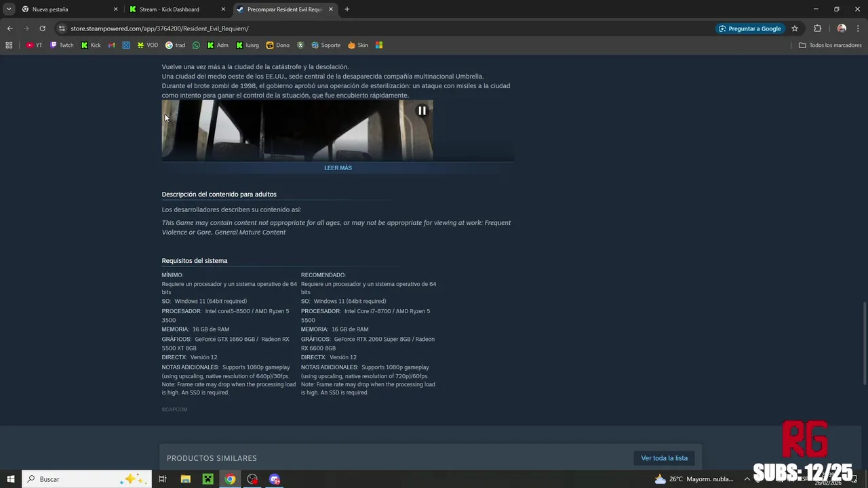View site information icon in address bar
This screenshot has height=488, width=868.
tap(62, 28)
